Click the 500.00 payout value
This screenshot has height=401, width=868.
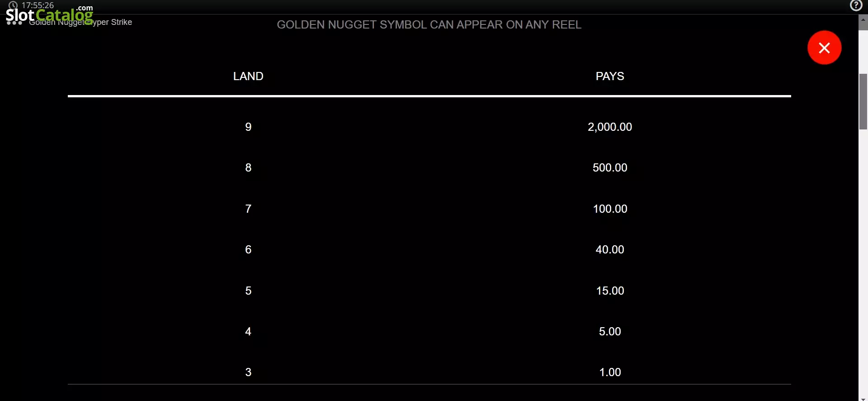coord(610,167)
